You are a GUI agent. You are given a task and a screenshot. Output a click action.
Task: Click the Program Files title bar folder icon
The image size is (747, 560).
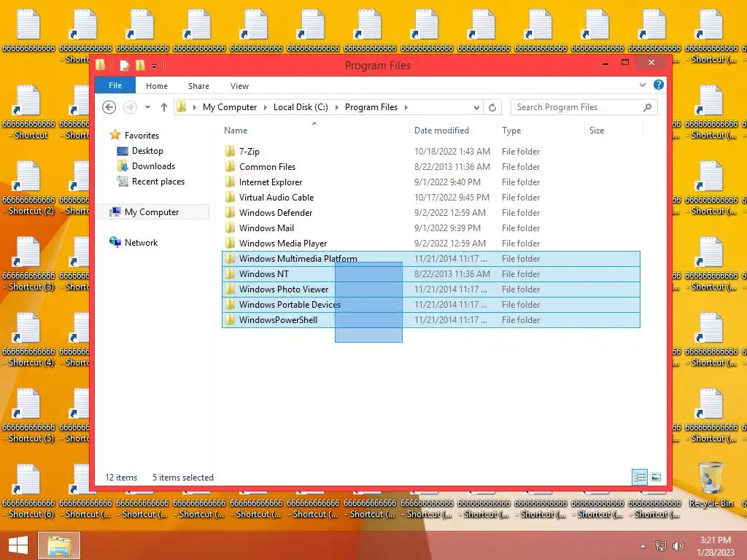coord(101,65)
